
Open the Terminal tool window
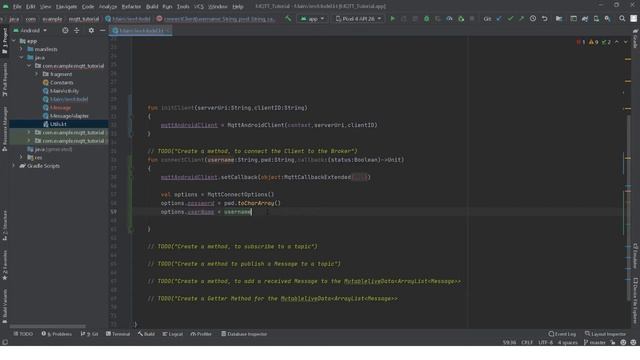[x=118, y=334]
